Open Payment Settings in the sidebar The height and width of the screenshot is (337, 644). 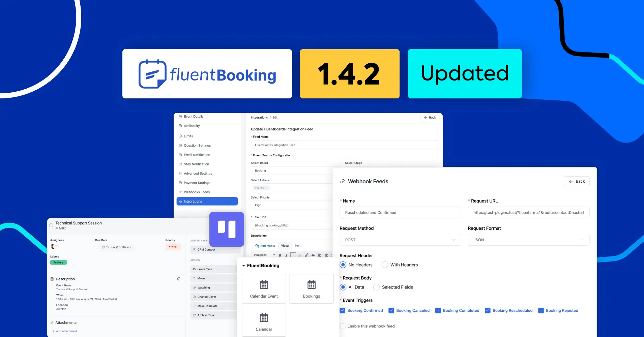tap(194, 183)
